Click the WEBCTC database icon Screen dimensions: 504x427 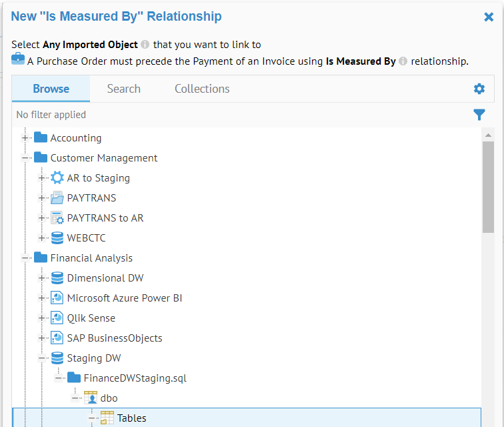click(x=57, y=238)
